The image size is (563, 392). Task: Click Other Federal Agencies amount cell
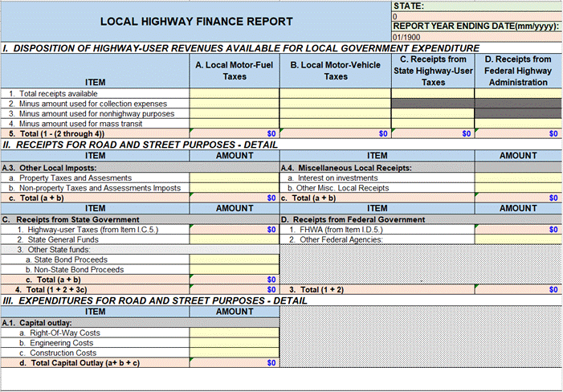519,239
